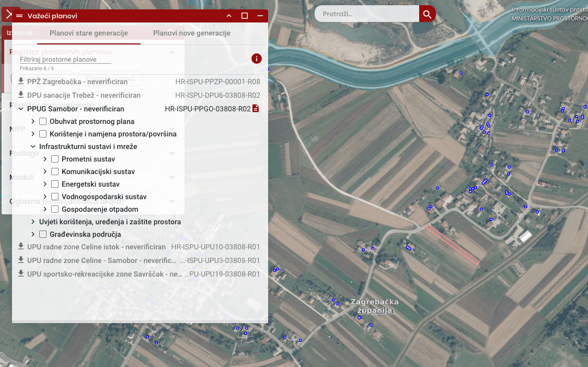Click the HR-ISPU-DPU6-03808-R02 plan code
This screenshot has height=367, width=588.
217,95
